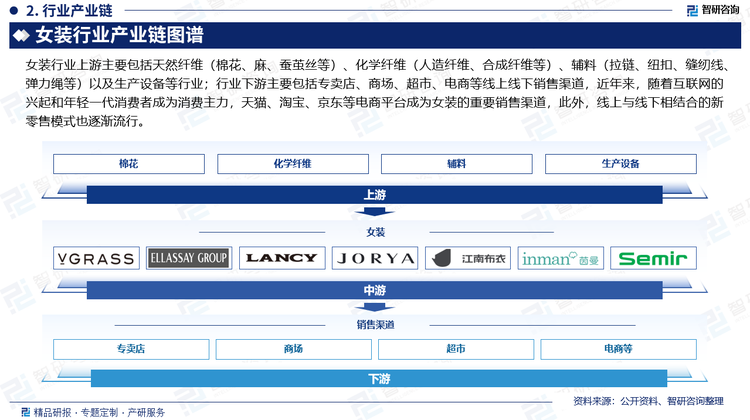
Task: Select the 辅料 upstream box
Action: click(457, 164)
